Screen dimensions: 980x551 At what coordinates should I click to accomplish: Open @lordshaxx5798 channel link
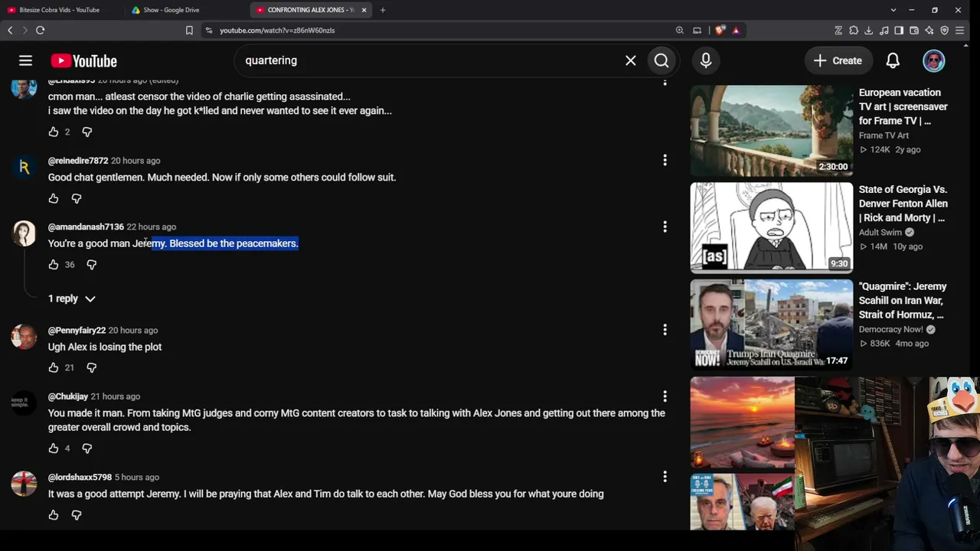click(80, 478)
